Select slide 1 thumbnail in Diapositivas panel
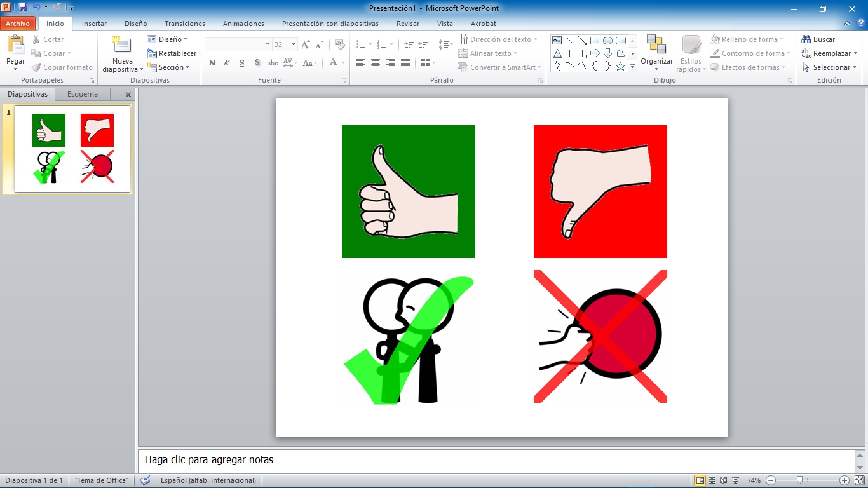This screenshot has width=868, height=488. pyautogui.click(x=71, y=149)
